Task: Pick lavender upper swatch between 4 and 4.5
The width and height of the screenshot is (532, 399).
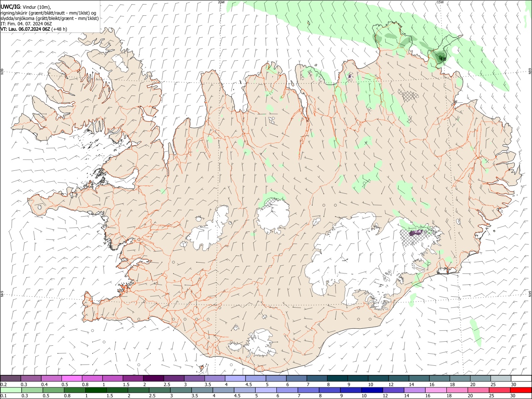Action: (234, 379)
